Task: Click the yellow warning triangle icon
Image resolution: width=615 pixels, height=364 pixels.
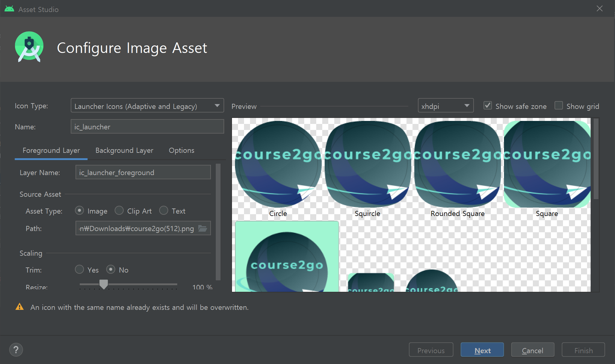Action: tap(20, 307)
